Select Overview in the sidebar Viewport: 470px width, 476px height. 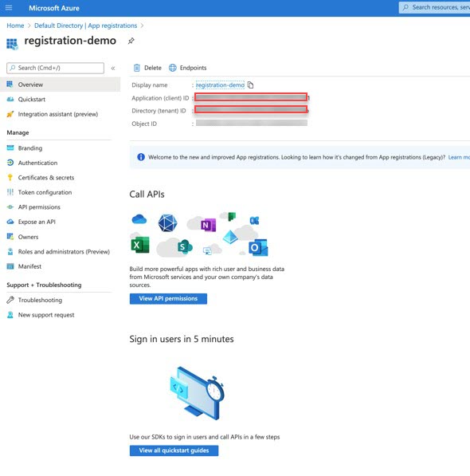point(60,85)
